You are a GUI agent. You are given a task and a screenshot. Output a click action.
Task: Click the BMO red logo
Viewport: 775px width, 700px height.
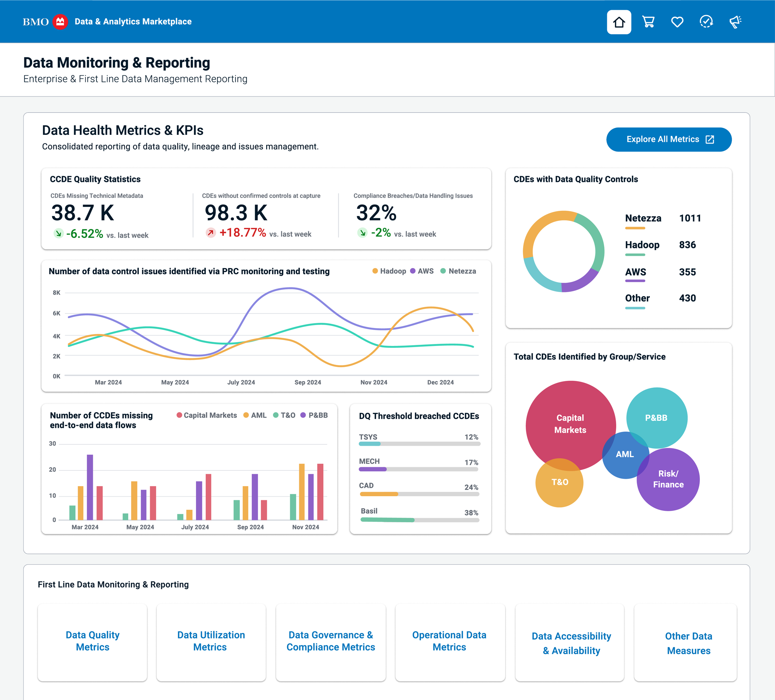[x=60, y=22]
